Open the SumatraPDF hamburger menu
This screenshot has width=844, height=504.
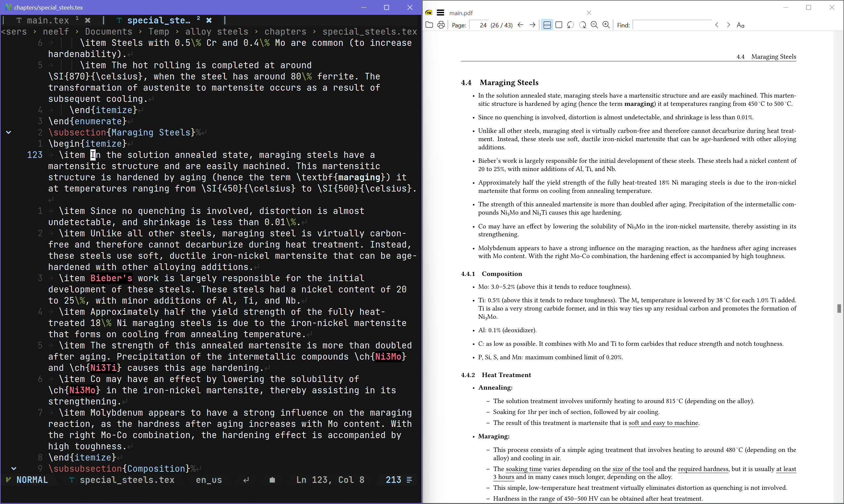(x=440, y=13)
